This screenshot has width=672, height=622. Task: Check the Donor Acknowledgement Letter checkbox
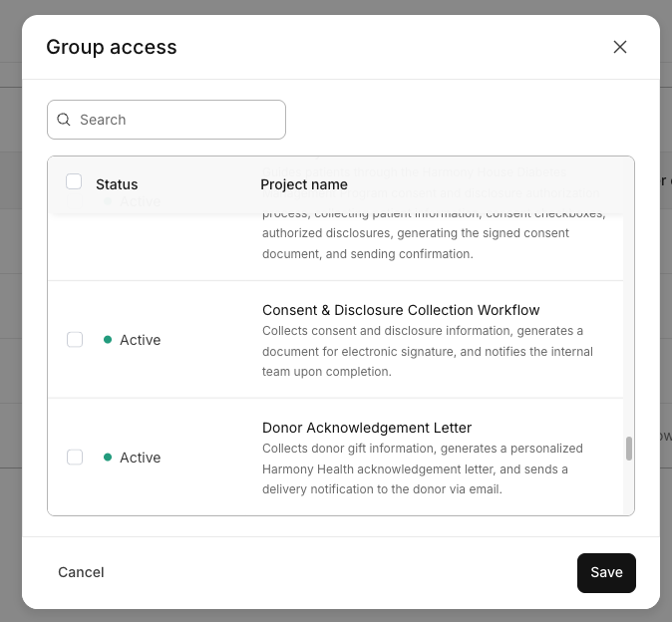coord(75,458)
